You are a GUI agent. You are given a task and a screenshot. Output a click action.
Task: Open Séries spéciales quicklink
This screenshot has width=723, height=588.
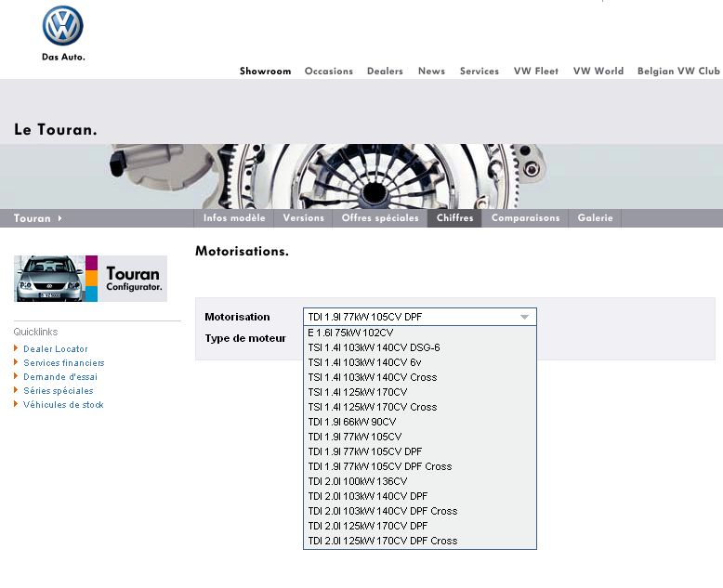(x=59, y=391)
